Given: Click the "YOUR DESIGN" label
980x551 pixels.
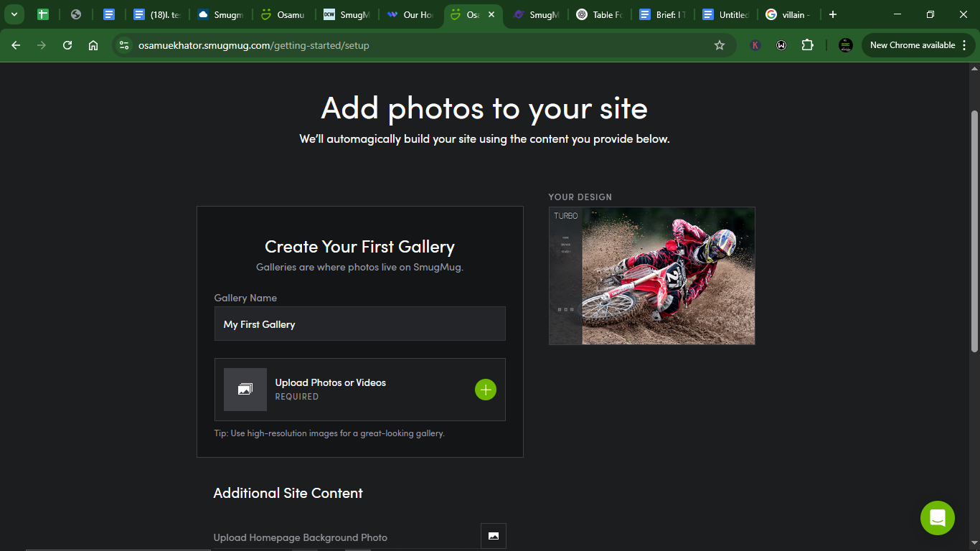Looking at the screenshot, I should (x=580, y=197).
